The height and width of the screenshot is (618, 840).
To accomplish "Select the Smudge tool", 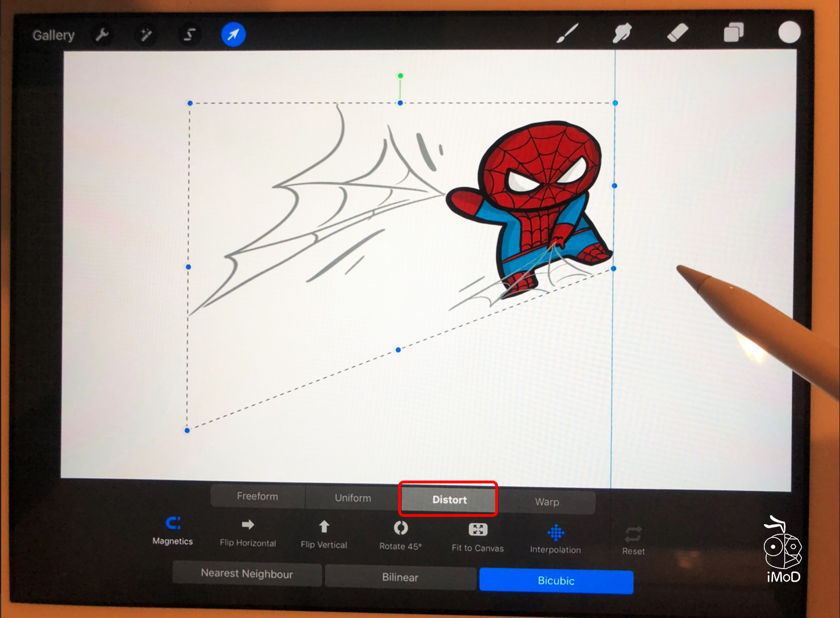I will [x=622, y=33].
